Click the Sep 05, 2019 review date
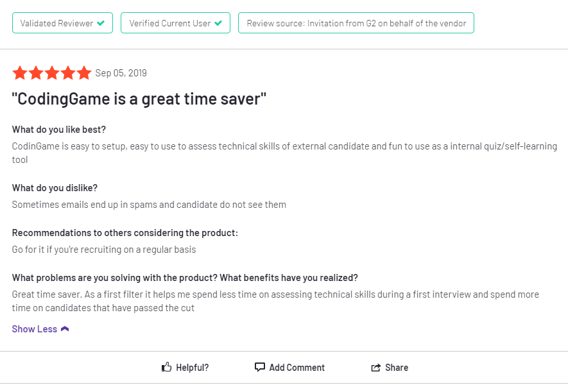 click(x=121, y=73)
